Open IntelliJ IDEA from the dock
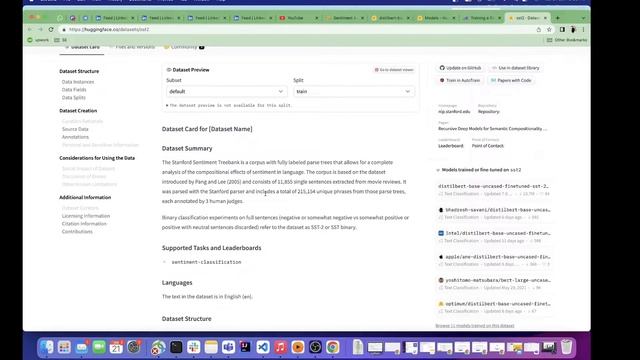This screenshot has height=360, width=640. (x=245, y=347)
